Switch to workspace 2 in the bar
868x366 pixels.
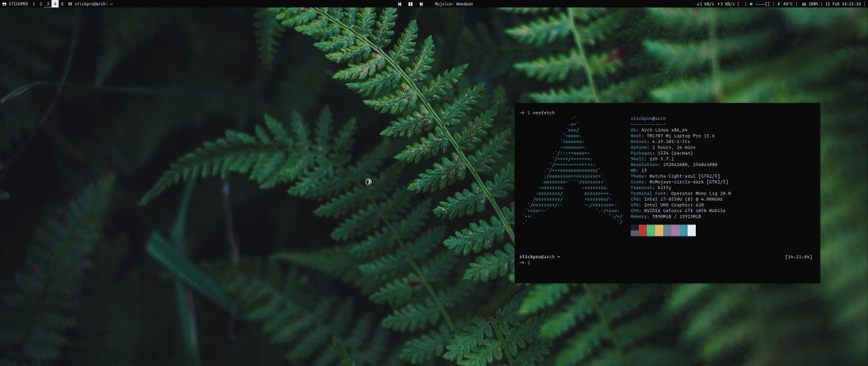point(41,4)
